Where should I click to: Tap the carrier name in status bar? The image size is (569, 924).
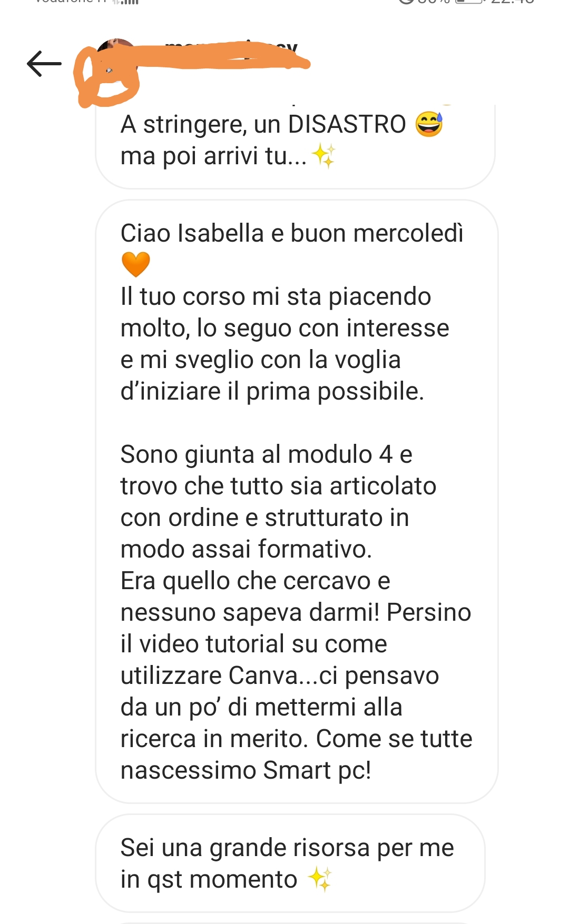(70, 2)
